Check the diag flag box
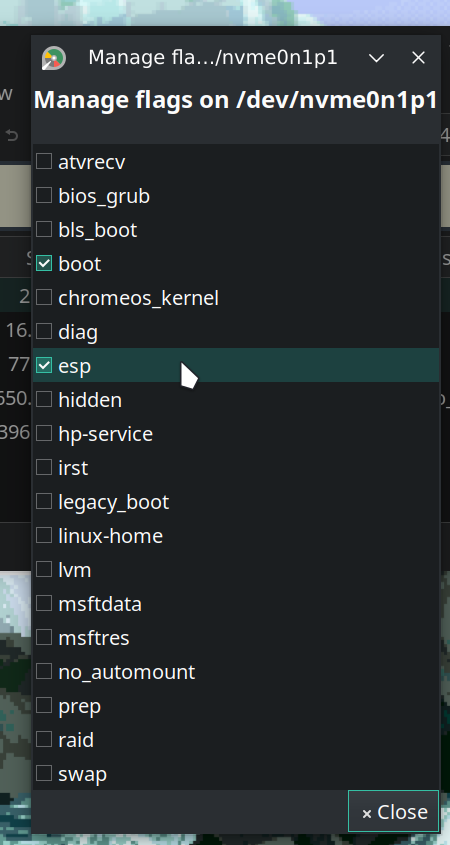Image resolution: width=450 pixels, height=845 pixels. (44, 331)
